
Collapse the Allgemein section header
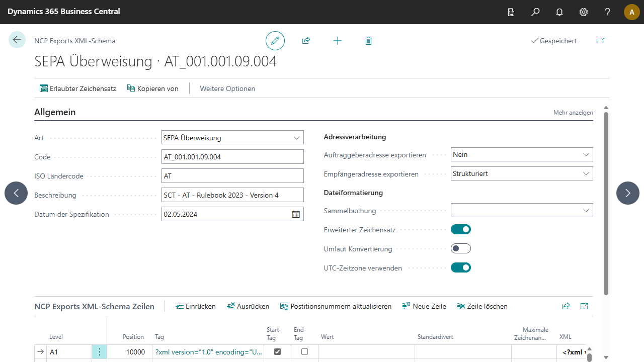(55, 112)
